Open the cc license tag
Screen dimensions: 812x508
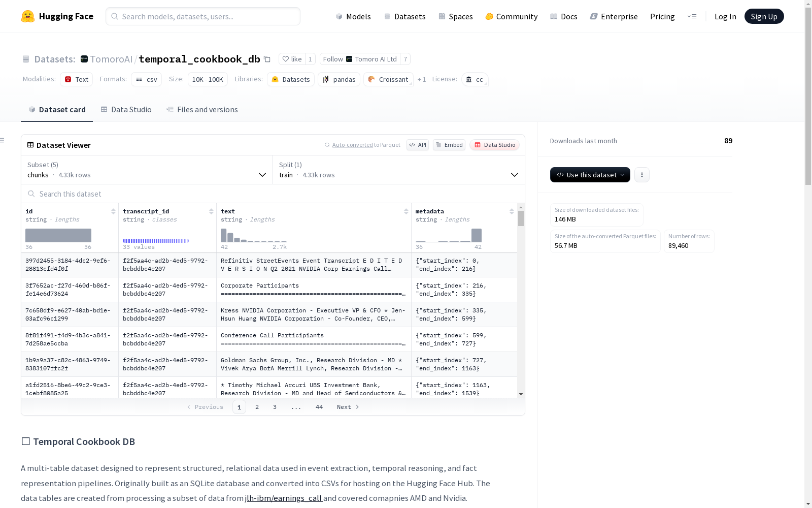coord(475,79)
